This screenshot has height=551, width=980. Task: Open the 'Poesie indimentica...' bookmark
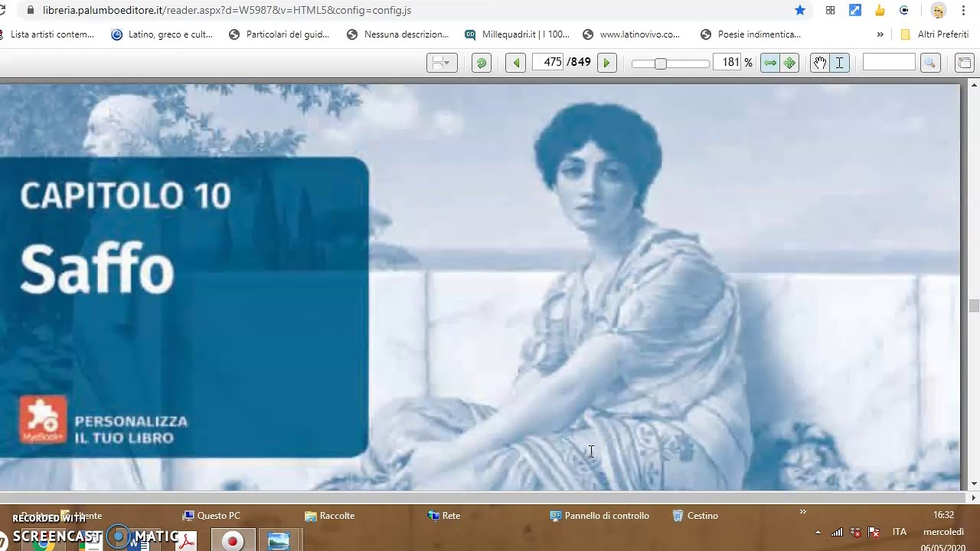[751, 34]
